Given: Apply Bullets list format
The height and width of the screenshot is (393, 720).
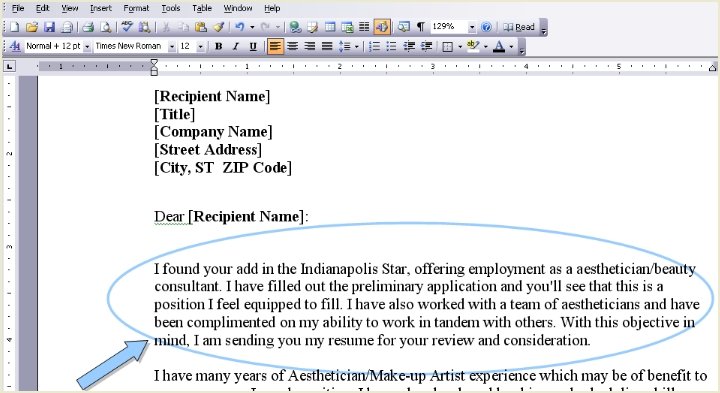Looking at the screenshot, I should pos(391,46).
